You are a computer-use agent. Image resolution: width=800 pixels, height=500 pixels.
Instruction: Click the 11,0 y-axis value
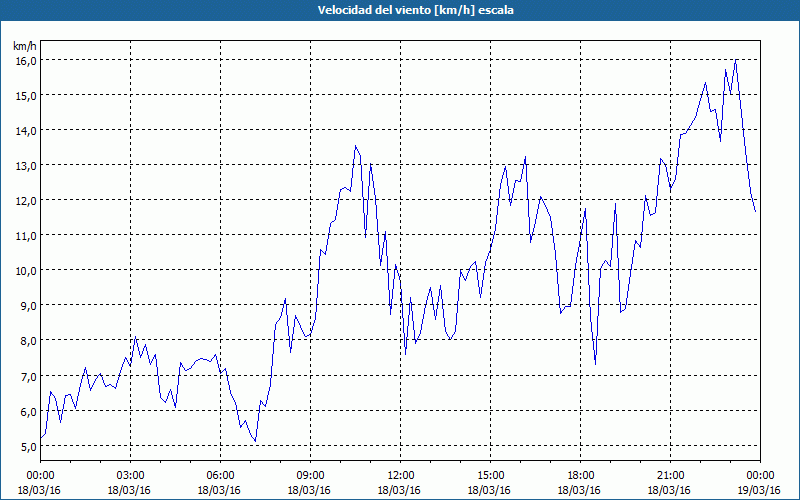coord(26,236)
